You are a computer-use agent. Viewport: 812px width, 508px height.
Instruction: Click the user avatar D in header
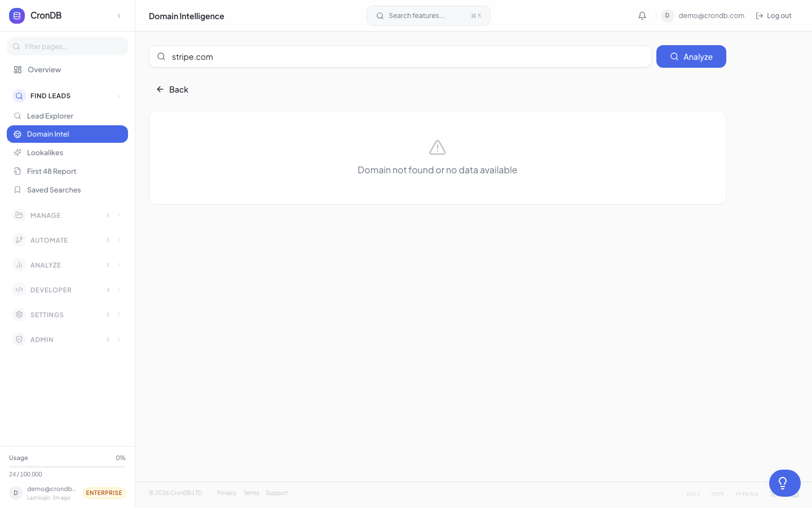pos(667,16)
